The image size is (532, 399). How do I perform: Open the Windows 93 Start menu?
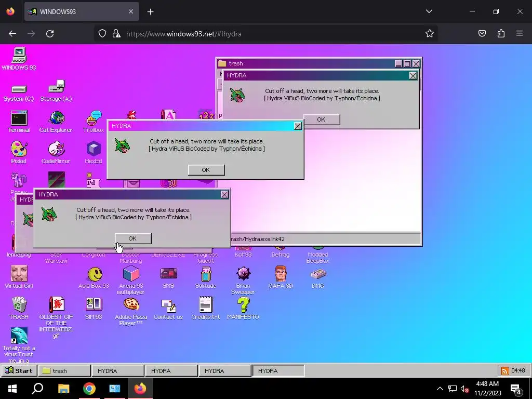tap(19, 370)
